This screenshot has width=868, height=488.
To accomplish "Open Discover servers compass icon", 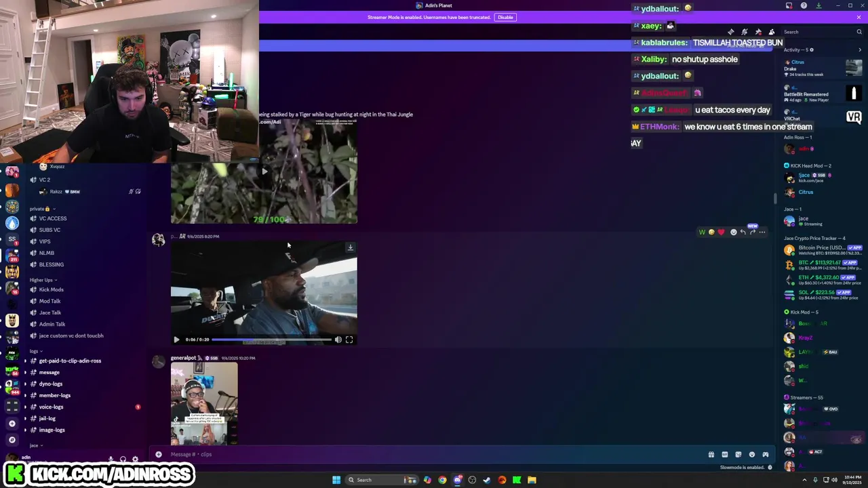I will pyautogui.click(x=12, y=440).
